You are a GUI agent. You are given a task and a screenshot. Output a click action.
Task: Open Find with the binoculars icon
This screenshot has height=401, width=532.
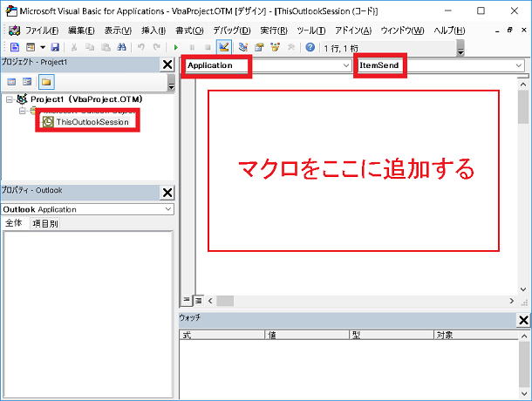(121, 47)
